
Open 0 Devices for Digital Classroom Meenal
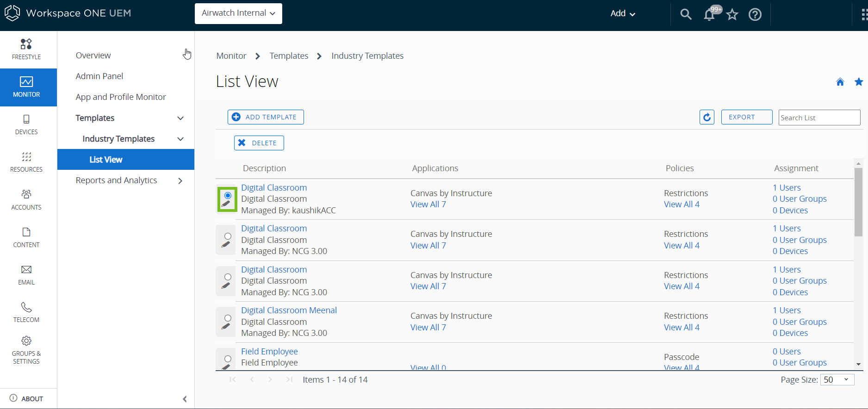pos(790,333)
